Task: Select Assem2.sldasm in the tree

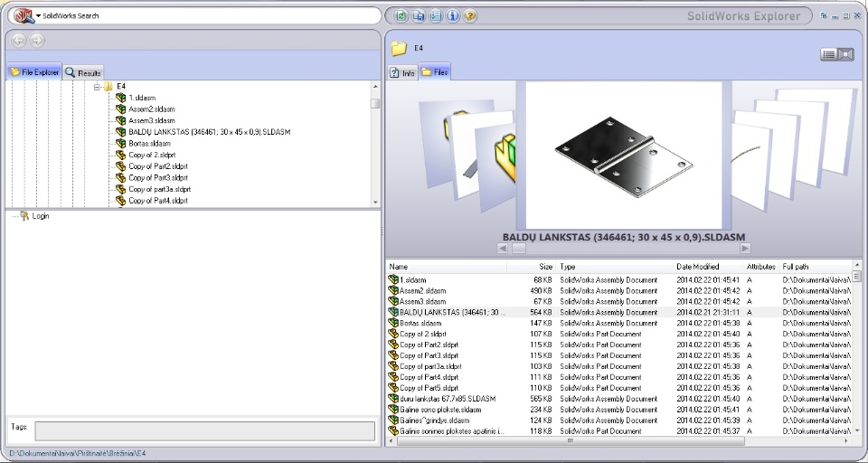Action: click(x=146, y=109)
